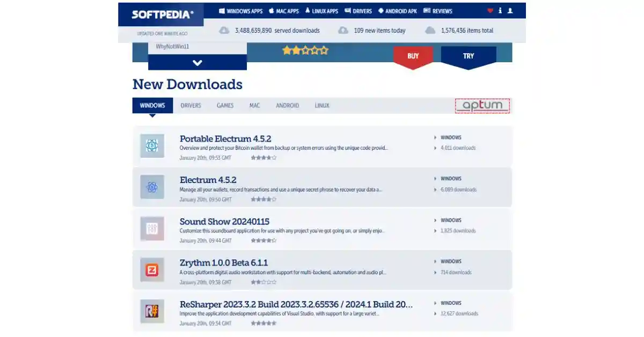Select the Windows tab under New Downloads
Screen dimensions: 644x337
pyautogui.click(x=152, y=106)
